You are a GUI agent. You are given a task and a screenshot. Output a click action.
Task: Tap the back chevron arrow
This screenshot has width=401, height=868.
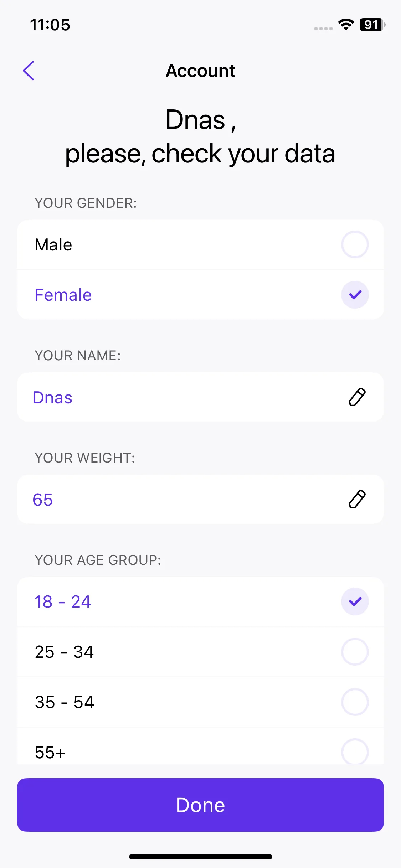29,71
